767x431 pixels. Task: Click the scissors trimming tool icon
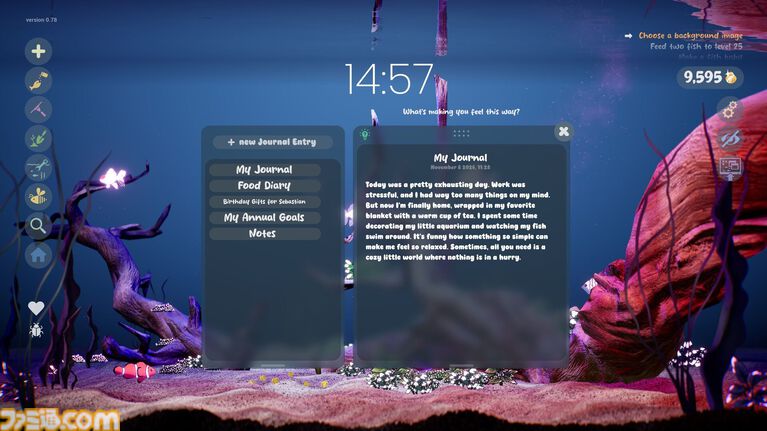(x=38, y=168)
